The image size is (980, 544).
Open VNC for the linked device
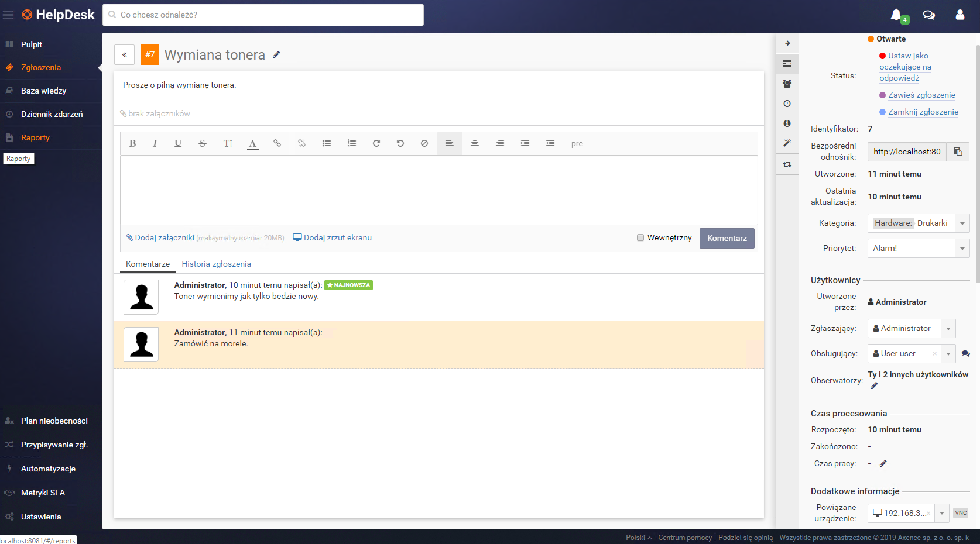point(961,513)
